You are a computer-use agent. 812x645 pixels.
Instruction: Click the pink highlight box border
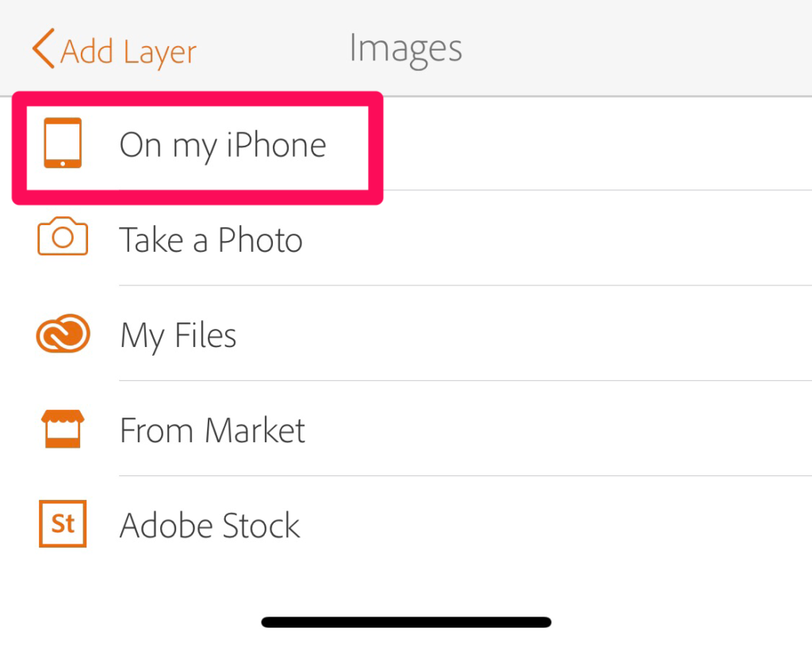click(x=197, y=99)
